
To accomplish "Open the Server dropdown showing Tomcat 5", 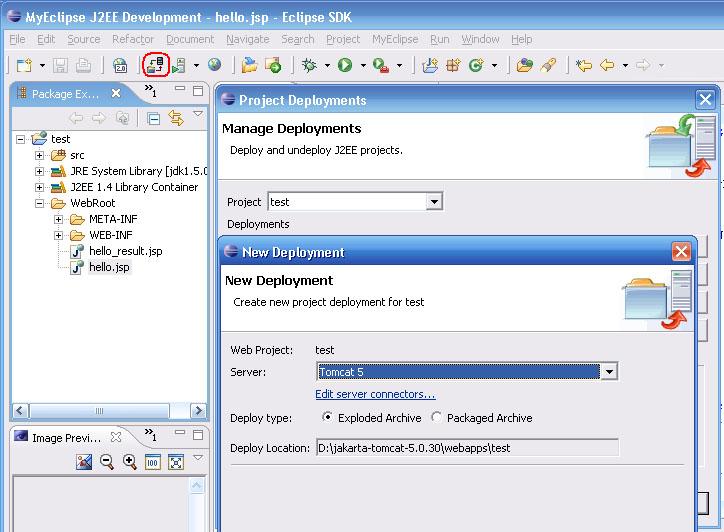I will click(x=609, y=372).
